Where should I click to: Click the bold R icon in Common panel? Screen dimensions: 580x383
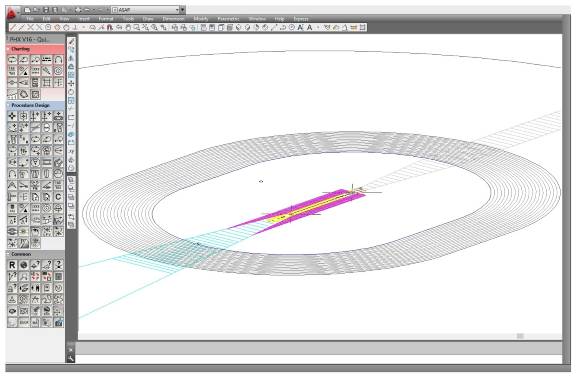12,265
